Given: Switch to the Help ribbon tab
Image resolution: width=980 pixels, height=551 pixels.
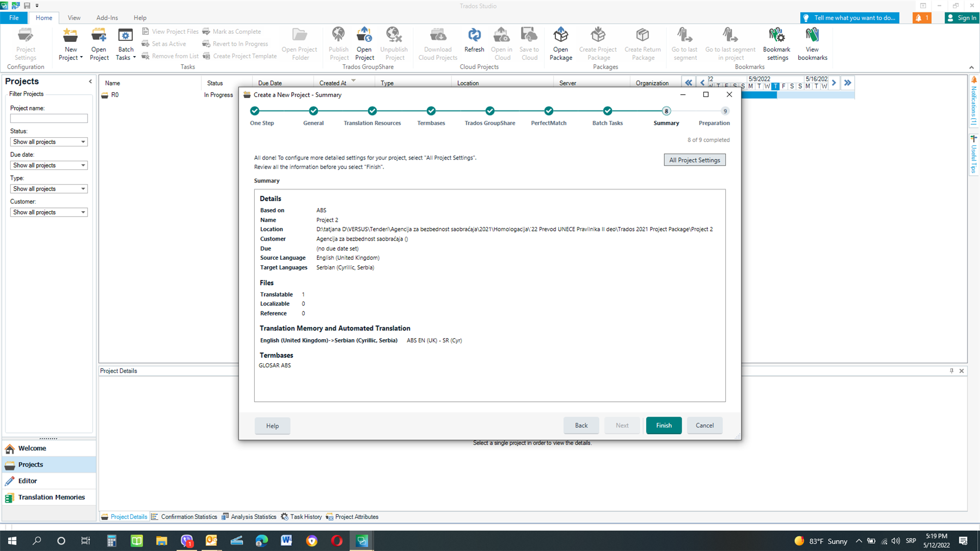Looking at the screenshot, I should click(x=140, y=17).
